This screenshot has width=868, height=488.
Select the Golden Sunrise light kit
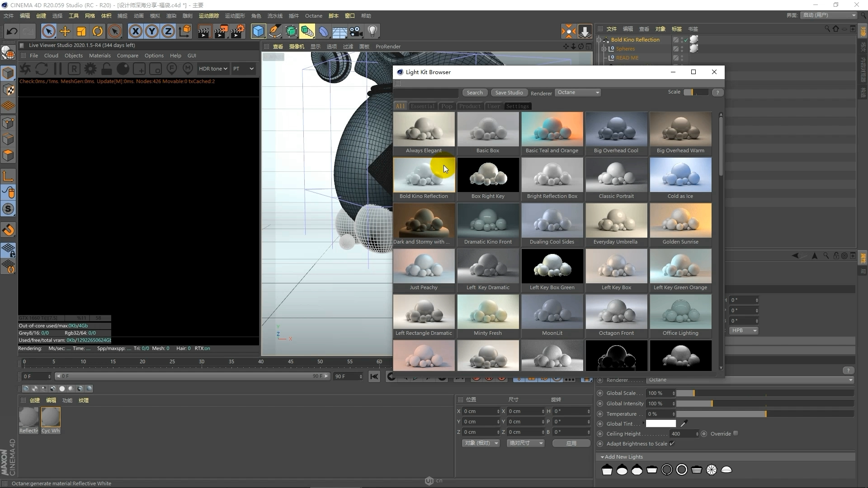[x=680, y=225]
